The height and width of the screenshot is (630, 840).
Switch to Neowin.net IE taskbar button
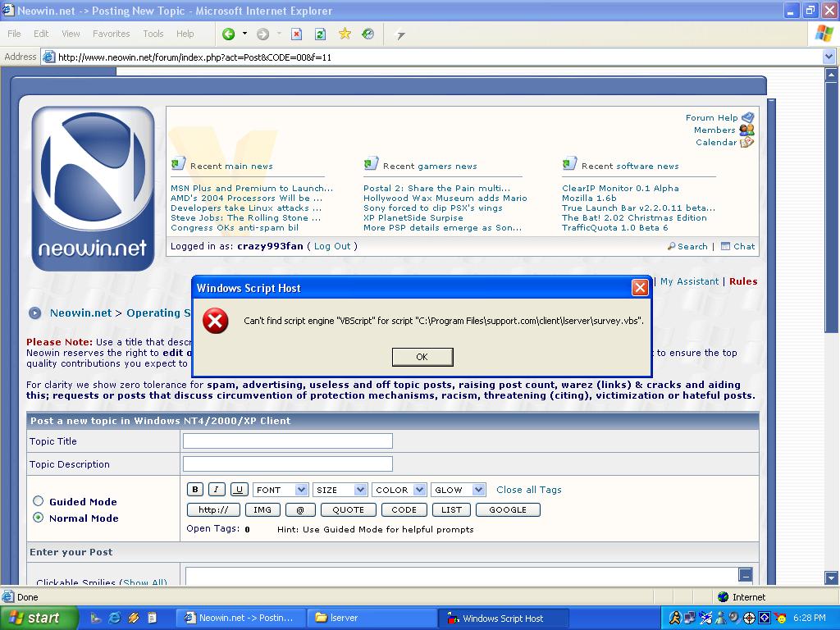(x=242, y=618)
